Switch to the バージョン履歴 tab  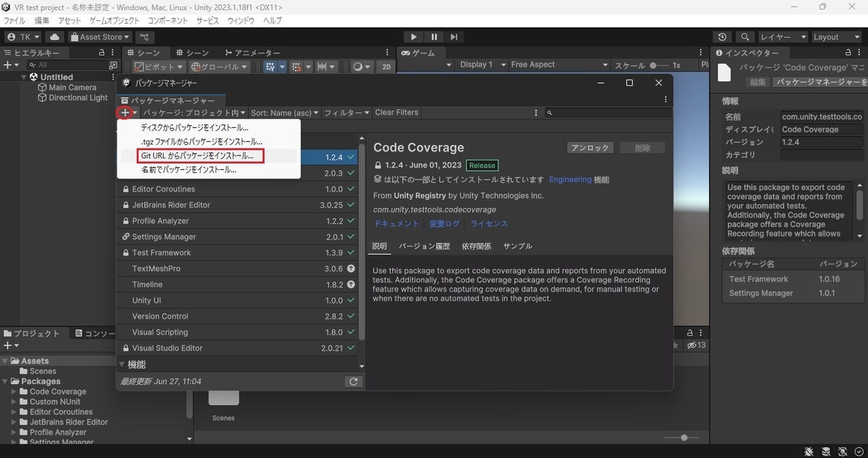[425, 246]
